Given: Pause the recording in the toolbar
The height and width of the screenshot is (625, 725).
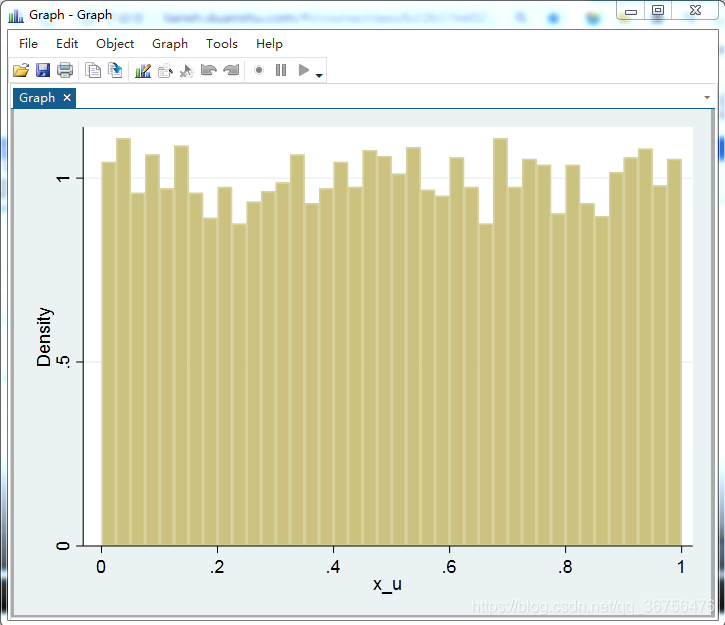Looking at the screenshot, I should (281, 70).
